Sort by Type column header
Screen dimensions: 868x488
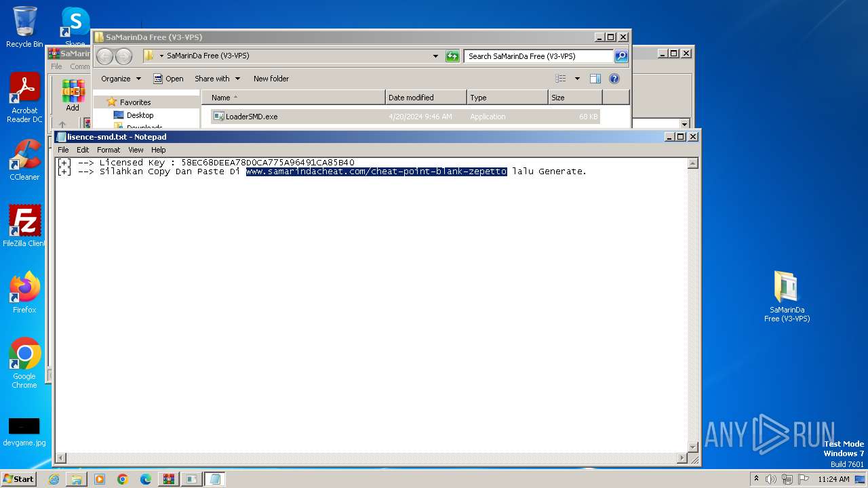pos(507,98)
